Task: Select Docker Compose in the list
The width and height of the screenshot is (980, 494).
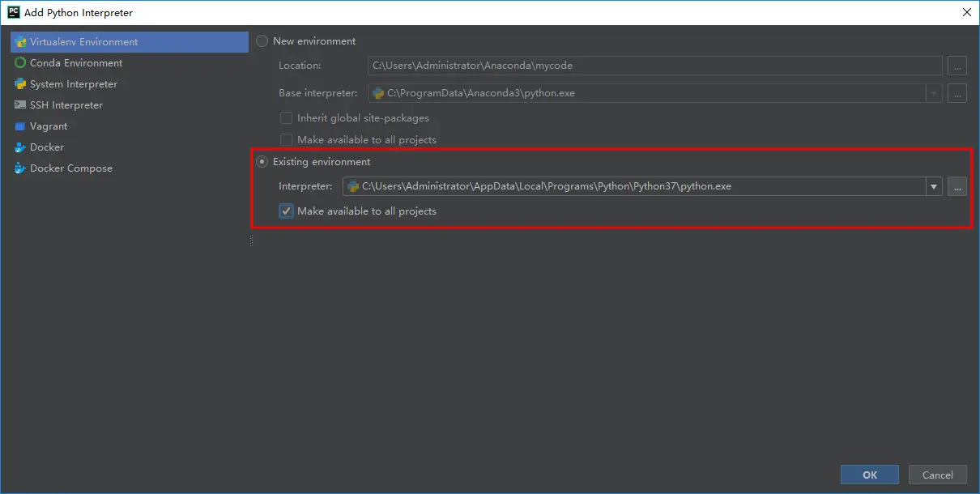Action: click(x=130, y=168)
